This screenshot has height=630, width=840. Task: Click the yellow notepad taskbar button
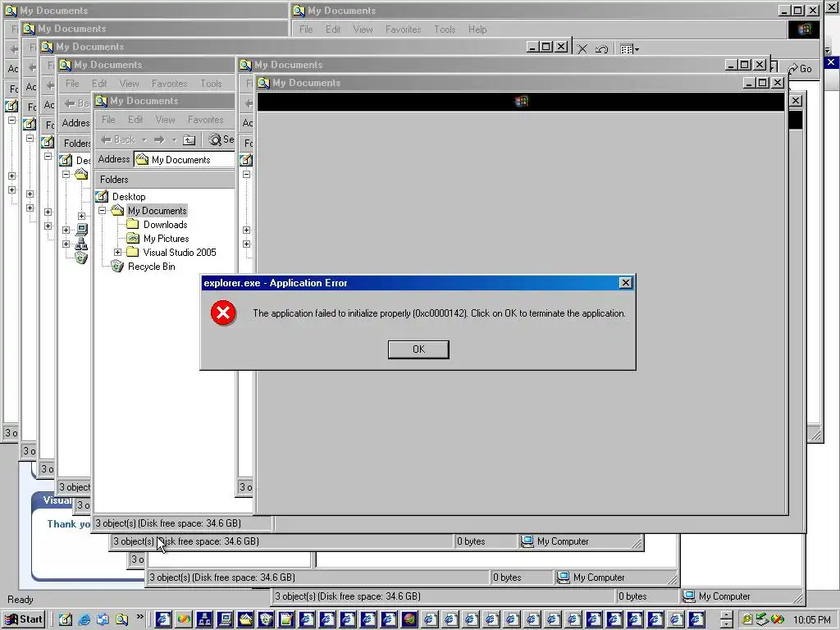[286, 620]
